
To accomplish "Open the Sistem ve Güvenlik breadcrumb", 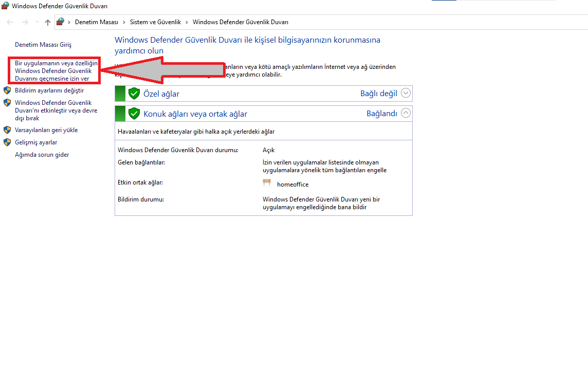I will click(155, 22).
